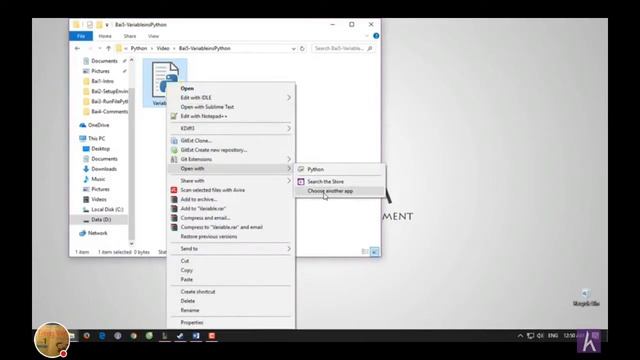The image size is (640, 360).
Task: Open recent locations dropdown arrow
Action: (x=100, y=49)
